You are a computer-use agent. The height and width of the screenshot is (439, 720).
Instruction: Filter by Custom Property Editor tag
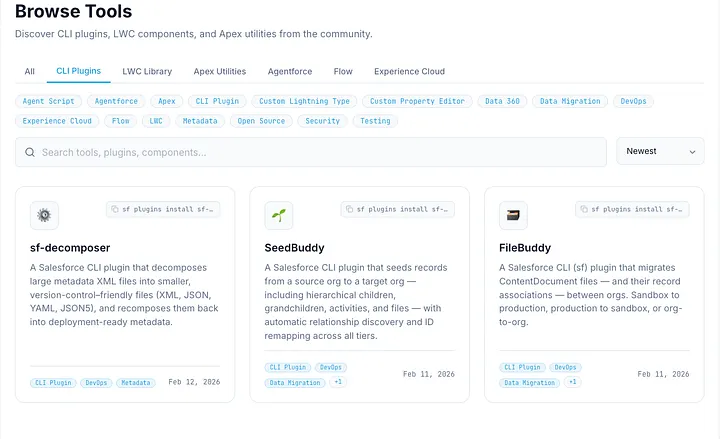417,101
